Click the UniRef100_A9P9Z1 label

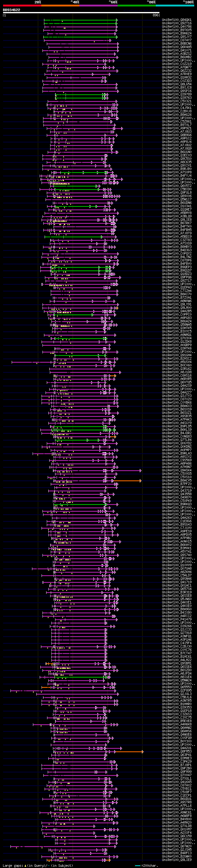[x=177, y=128]
